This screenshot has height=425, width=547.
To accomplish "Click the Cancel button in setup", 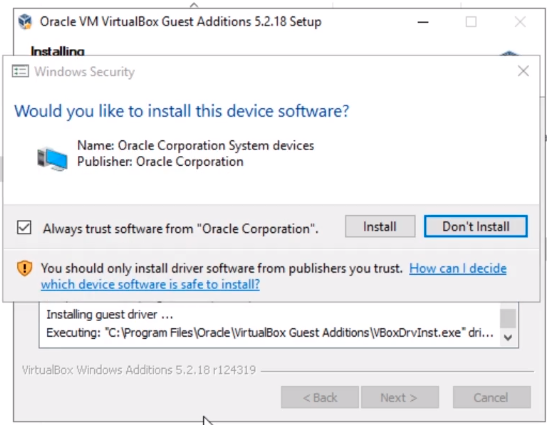I will pos(492,397).
